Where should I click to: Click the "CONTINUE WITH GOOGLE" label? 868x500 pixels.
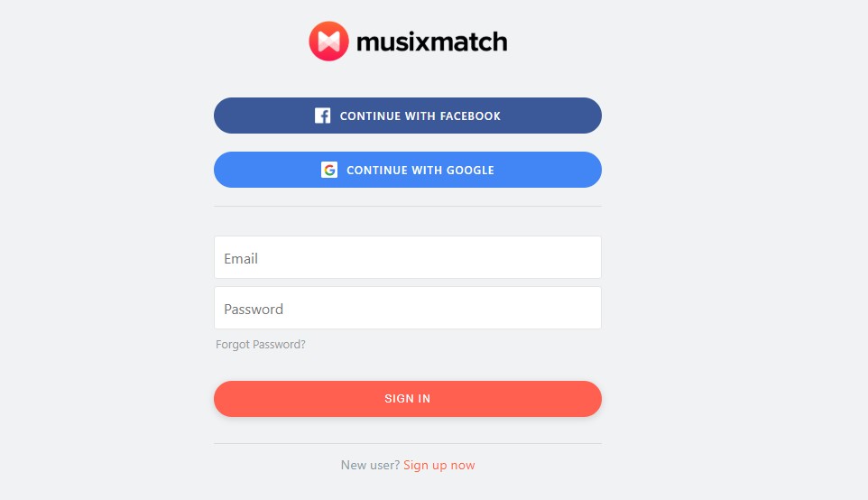click(x=420, y=170)
